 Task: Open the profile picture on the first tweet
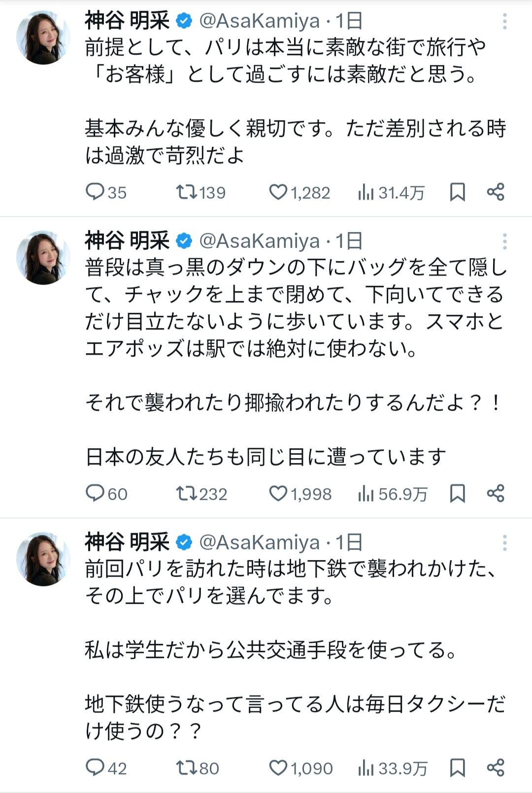tap(43, 37)
